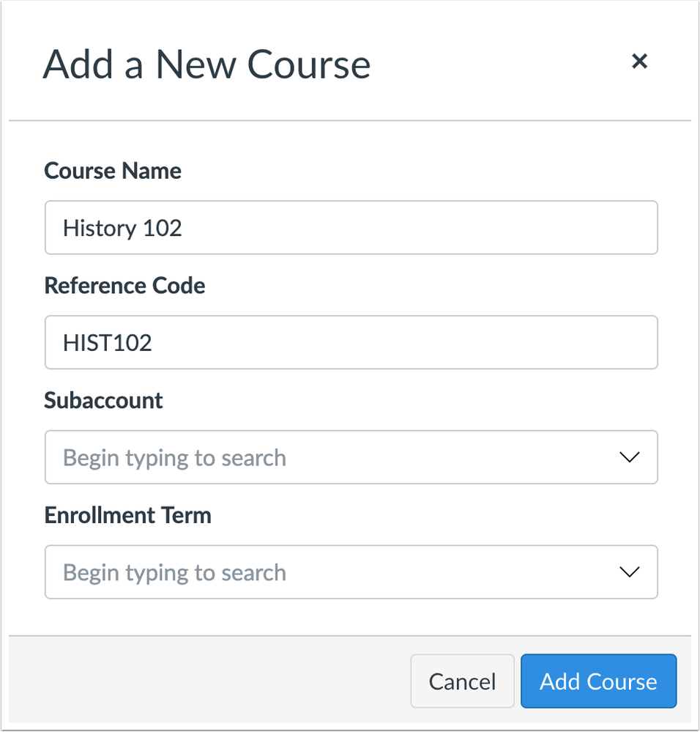Expand the Subaccount search selector

click(629, 457)
